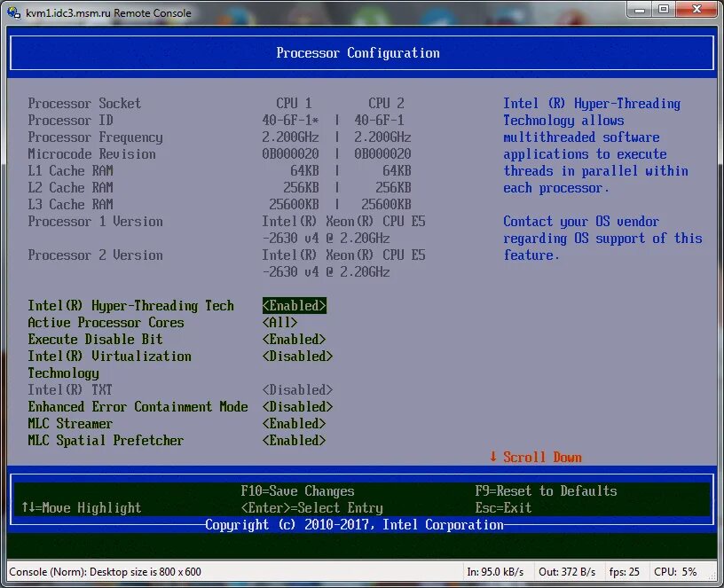
Task: Select Active Processor Cores label
Action: (x=106, y=323)
